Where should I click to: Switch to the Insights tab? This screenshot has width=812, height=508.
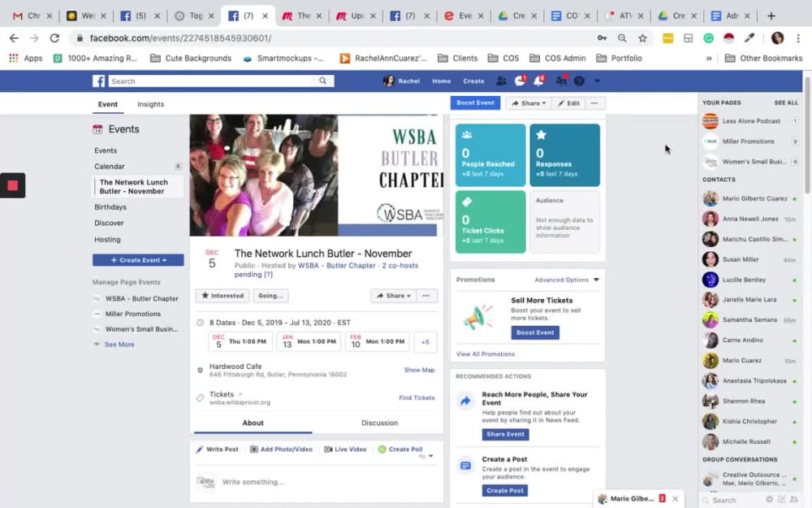pos(151,104)
